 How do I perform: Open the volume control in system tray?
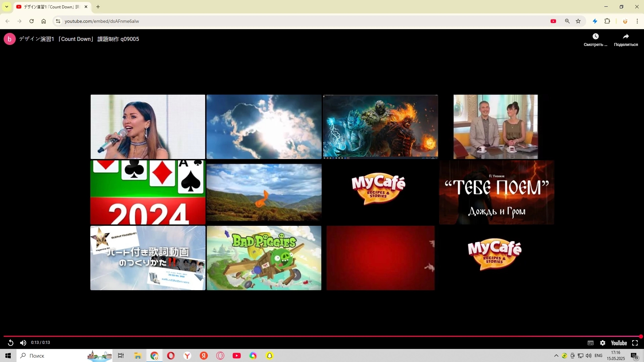pos(589,356)
